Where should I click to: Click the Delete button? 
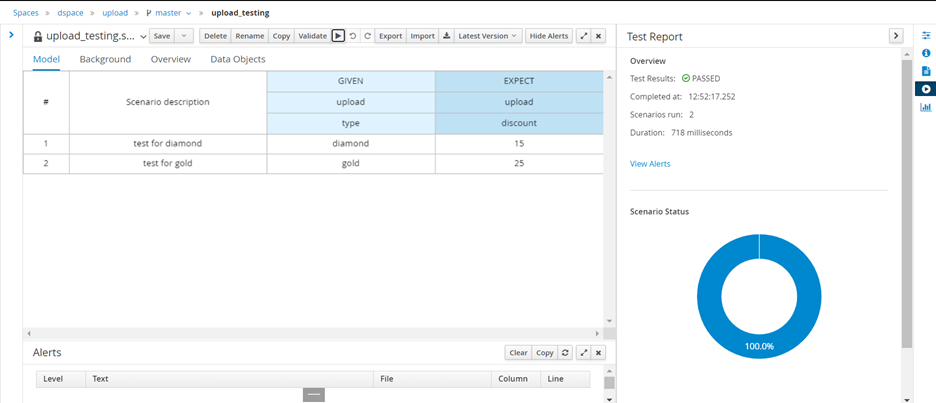pos(215,36)
